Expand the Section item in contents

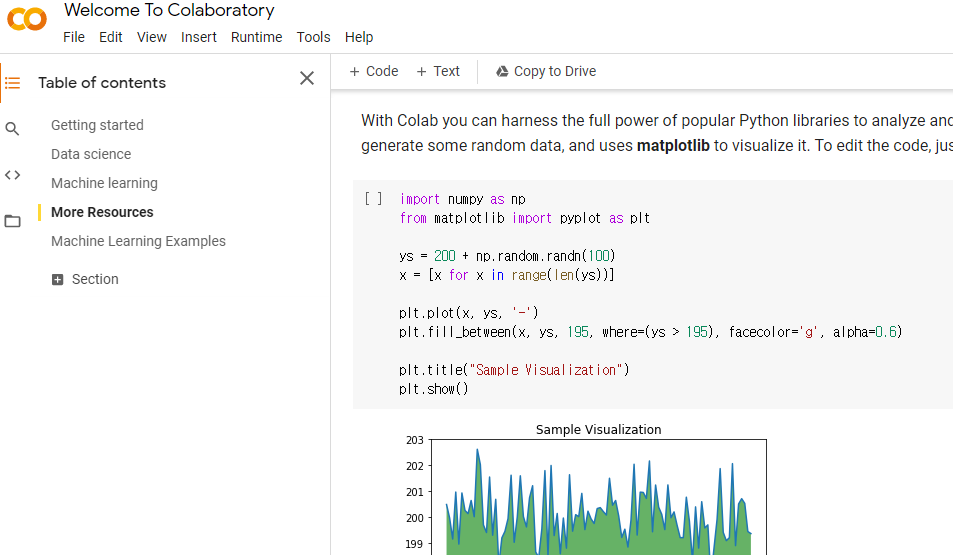pos(58,280)
